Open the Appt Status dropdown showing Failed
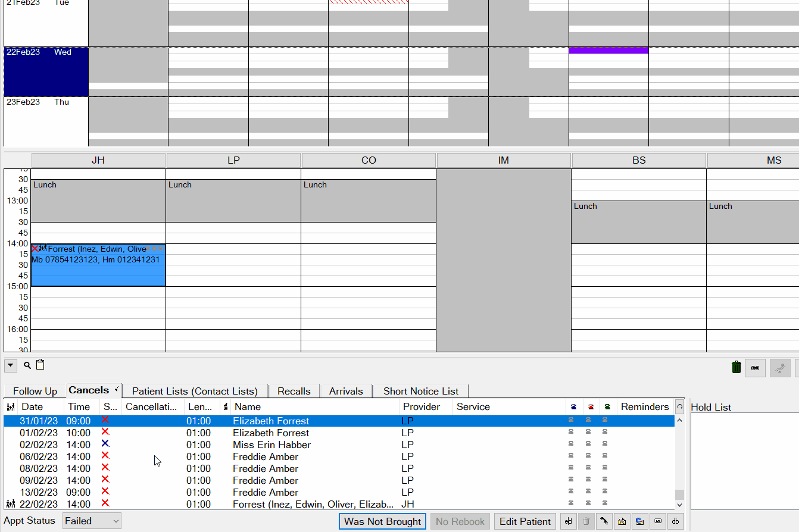The height and width of the screenshot is (532, 799). click(x=92, y=521)
